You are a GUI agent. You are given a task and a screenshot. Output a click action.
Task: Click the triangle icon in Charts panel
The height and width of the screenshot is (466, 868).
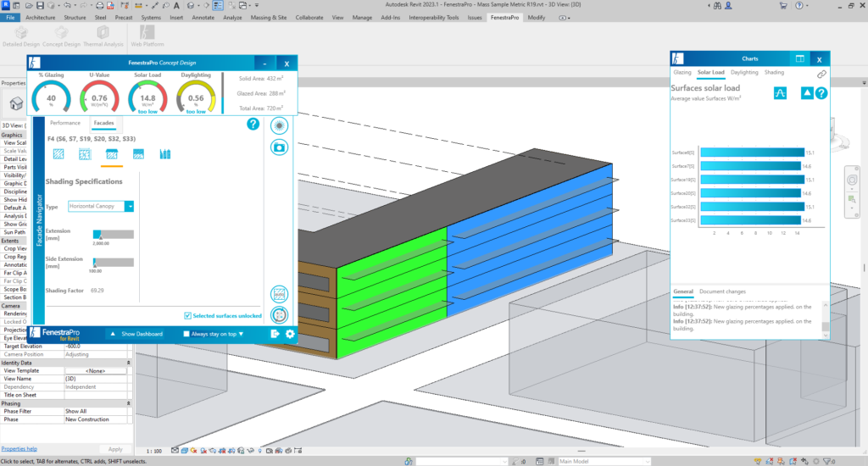tap(807, 93)
